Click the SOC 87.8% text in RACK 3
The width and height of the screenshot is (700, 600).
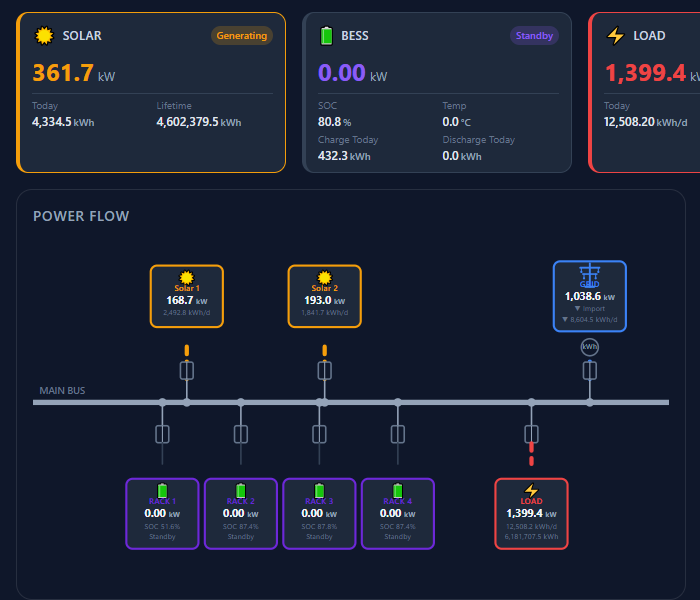point(319,526)
